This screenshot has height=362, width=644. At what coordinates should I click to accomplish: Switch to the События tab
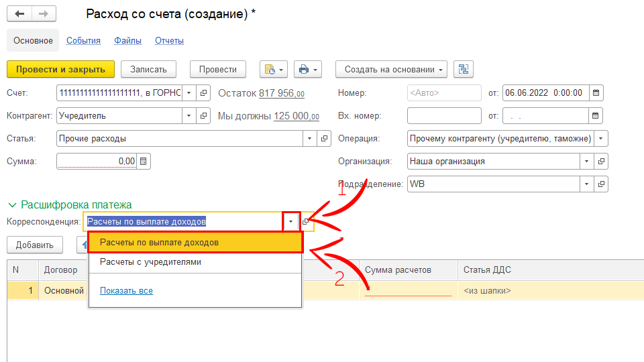83,41
